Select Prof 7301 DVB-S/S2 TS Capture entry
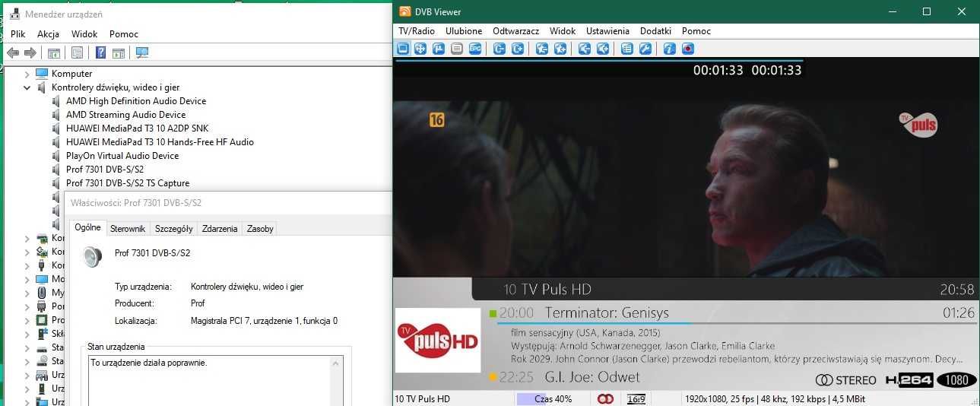Image resolution: width=980 pixels, height=406 pixels. (x=128, y=183)
